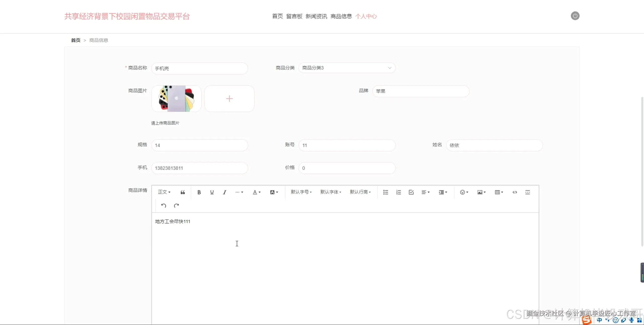Click the plus upload image box
The width and height of the screenshot is (644, 325).
click(229, 99)
